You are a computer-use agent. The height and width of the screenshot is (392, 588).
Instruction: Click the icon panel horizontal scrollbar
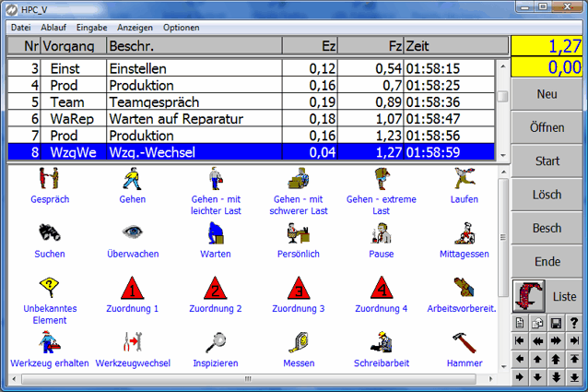point(249,378)
